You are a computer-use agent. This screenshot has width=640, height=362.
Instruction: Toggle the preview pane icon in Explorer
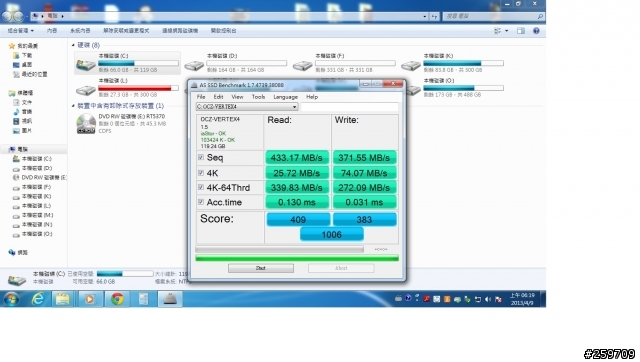[521, 31]
